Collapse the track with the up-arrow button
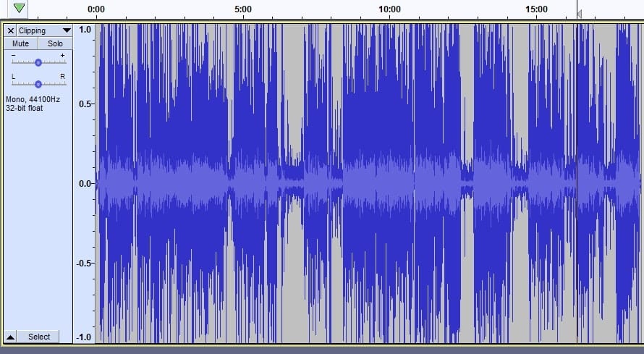This screenshot has width=644, height=354. (11, 337)
